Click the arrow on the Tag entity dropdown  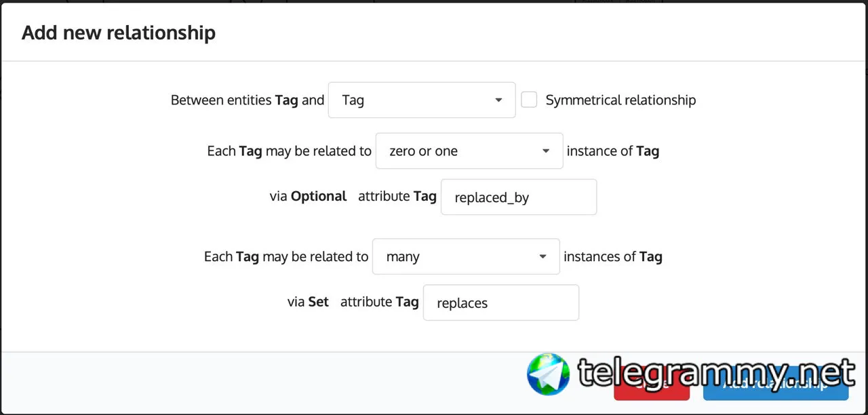click(498, 100)
